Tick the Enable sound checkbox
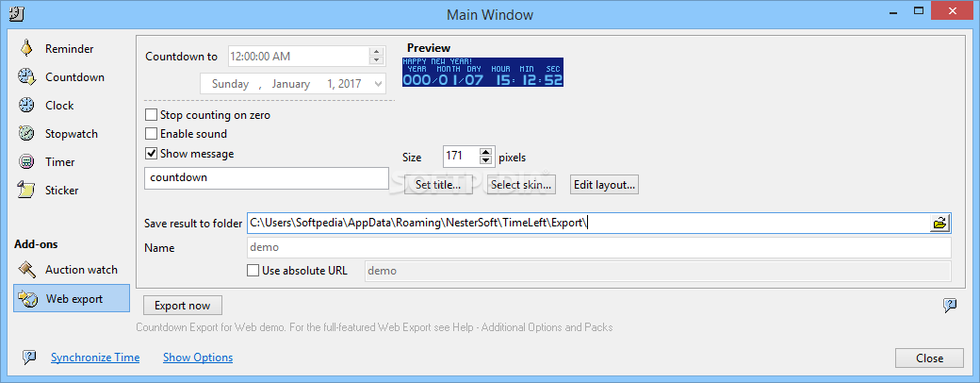This screenshot has height=383, width=980. [x=151, y=134]
